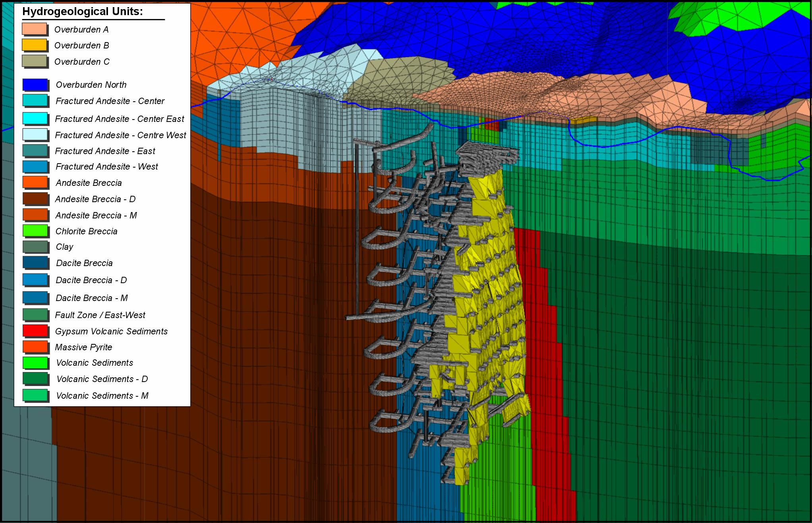Click the Overburden North blue swatch

tap(35, 85)
